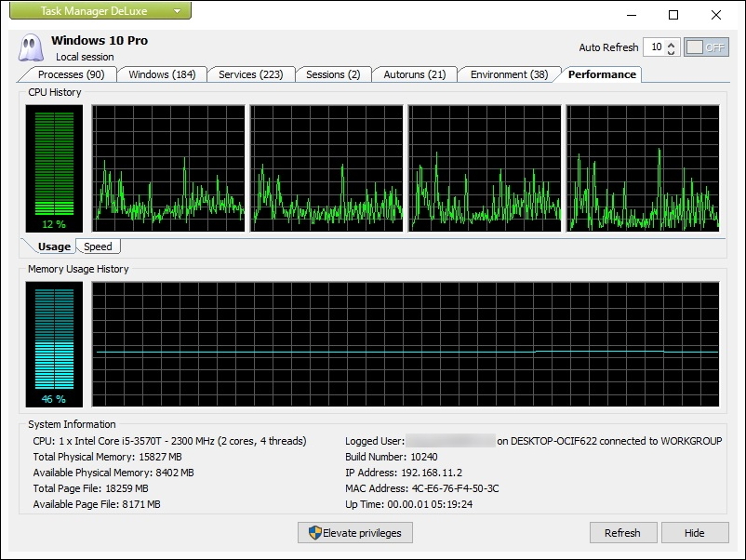Switch to the Speed sub-tab
The width and height of the screenshot is (746, 560).
point(98,247)
